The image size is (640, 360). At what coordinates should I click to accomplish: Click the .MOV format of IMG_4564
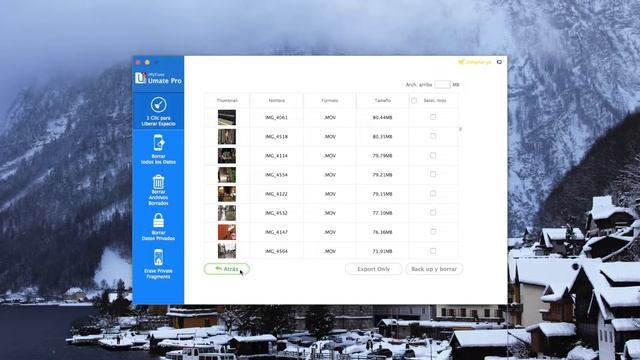[x=330, y=251]
